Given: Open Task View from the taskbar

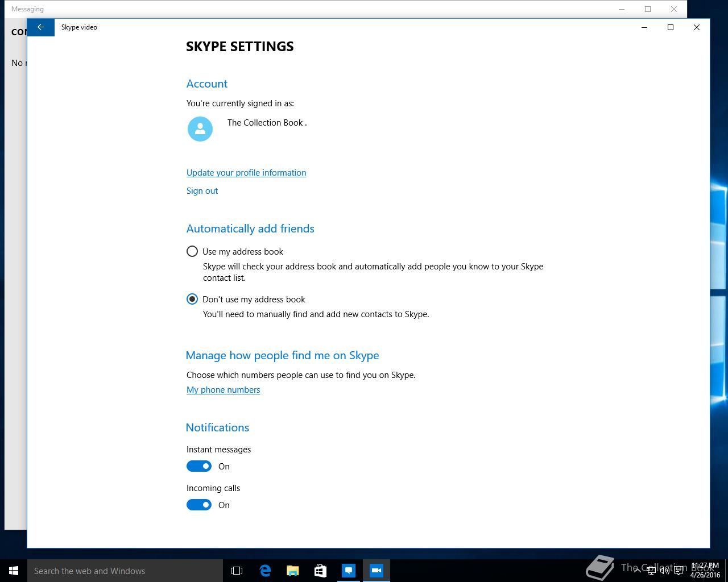Looking at the screenshot, I should pyautogui.click(x=237, y=571).
